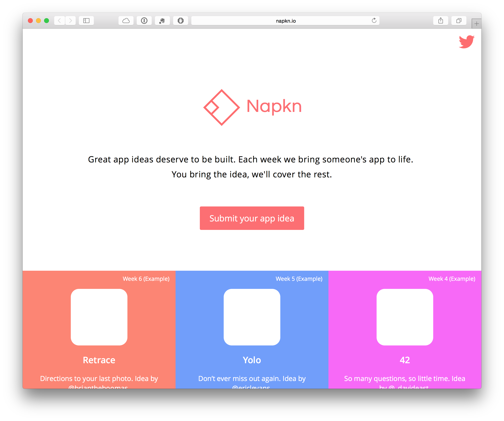Select the Retrace app icon thumbnail
The image size is (504, 421).
[x=99, y=317]
